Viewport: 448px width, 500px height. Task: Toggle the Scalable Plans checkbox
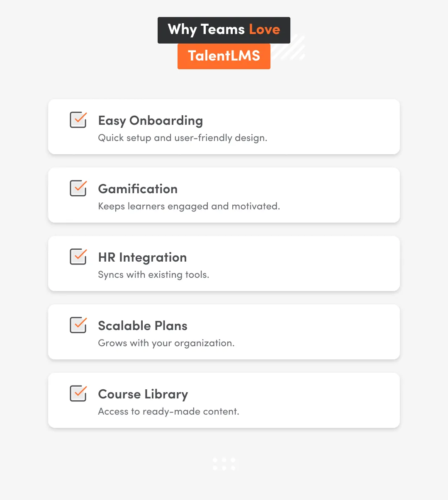click(x=78, y=325)
